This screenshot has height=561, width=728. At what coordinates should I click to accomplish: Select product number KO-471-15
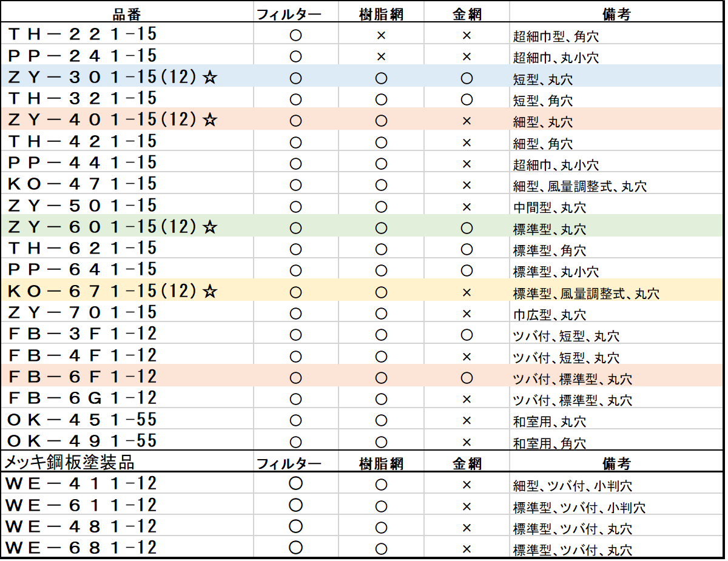coord(83,184)
